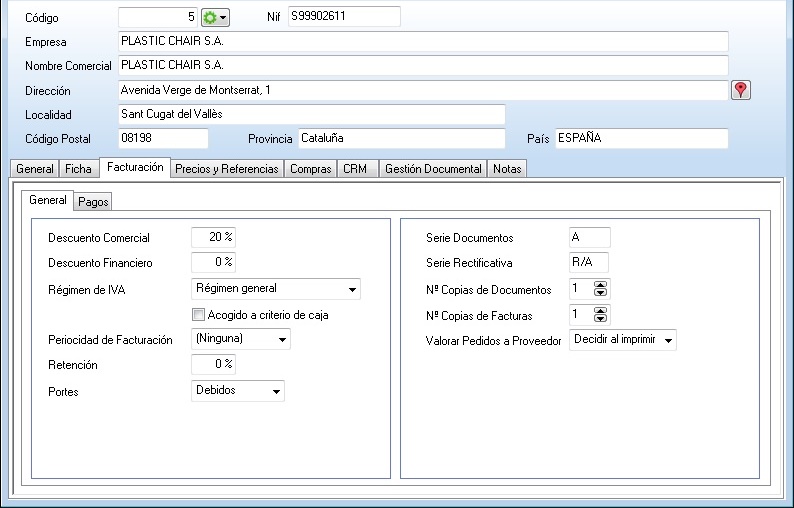Screen dimensions: 794x508
Task: Click the green gear icon beside Código
Action: coord(210,17)
